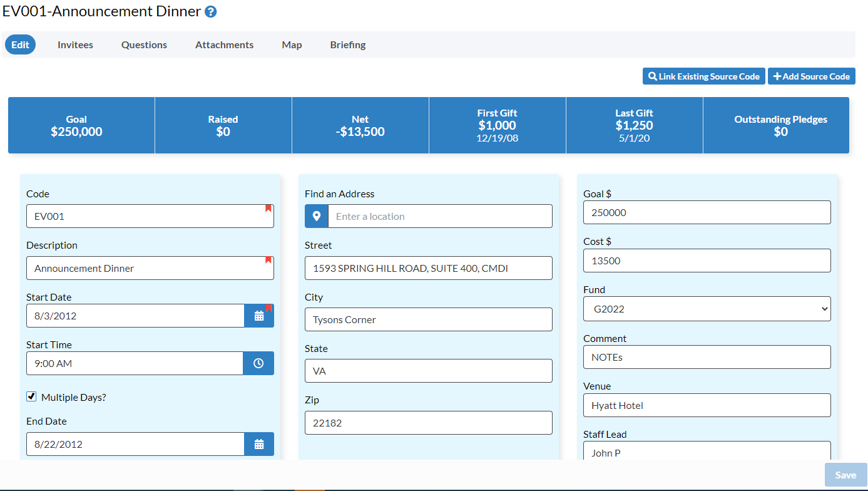Viewport: 868px width, 491px height.
Task: Open the Invitees tab
Action: 75,44
